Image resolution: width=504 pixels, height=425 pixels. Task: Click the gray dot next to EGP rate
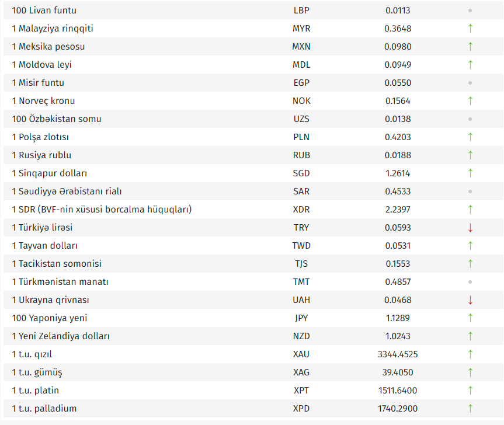pyautogui.click(x=470, y=83)
